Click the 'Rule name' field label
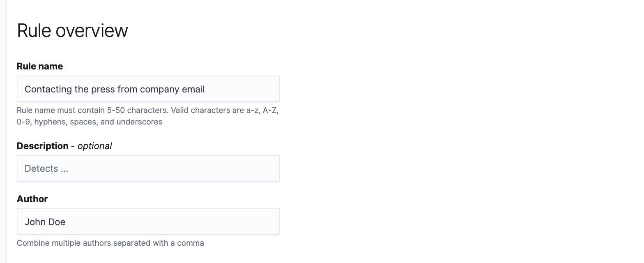The width and height of the screenshot is (644, 263). click(x=39, y=66)
